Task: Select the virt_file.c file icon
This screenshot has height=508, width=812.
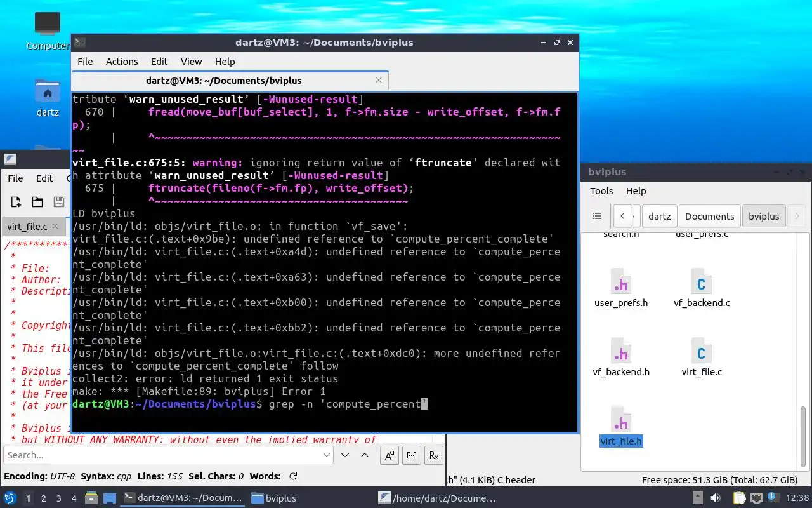Action: 702,351
